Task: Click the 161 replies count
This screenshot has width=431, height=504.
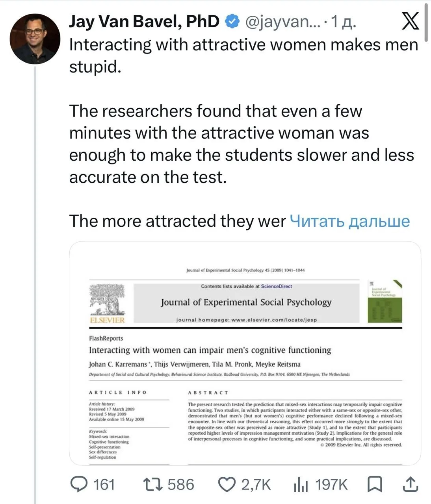Action: click(x=104, y=485)
